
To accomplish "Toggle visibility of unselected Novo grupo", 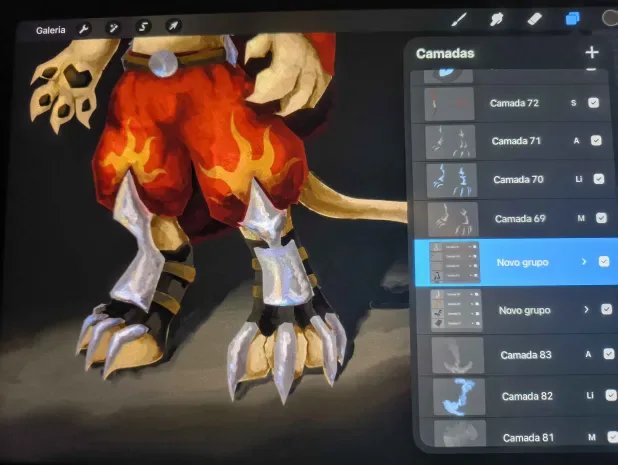I will (x=606, y=309).
